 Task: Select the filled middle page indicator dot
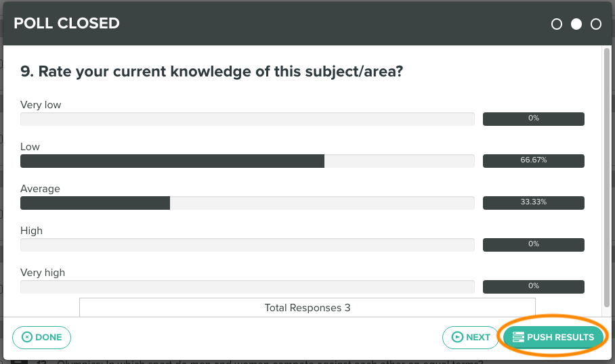pyautogui.click(x=576, y=24)
